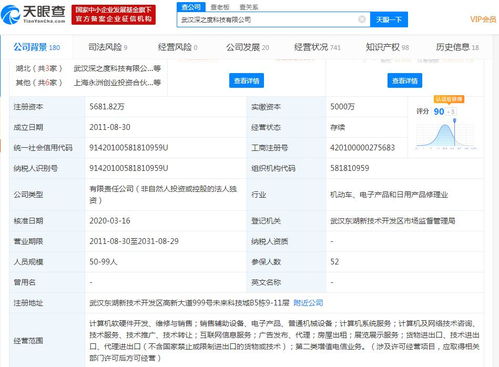The image size is (499, 367).
Task: Click the 经营范围 description text
Action: point(284,341)
